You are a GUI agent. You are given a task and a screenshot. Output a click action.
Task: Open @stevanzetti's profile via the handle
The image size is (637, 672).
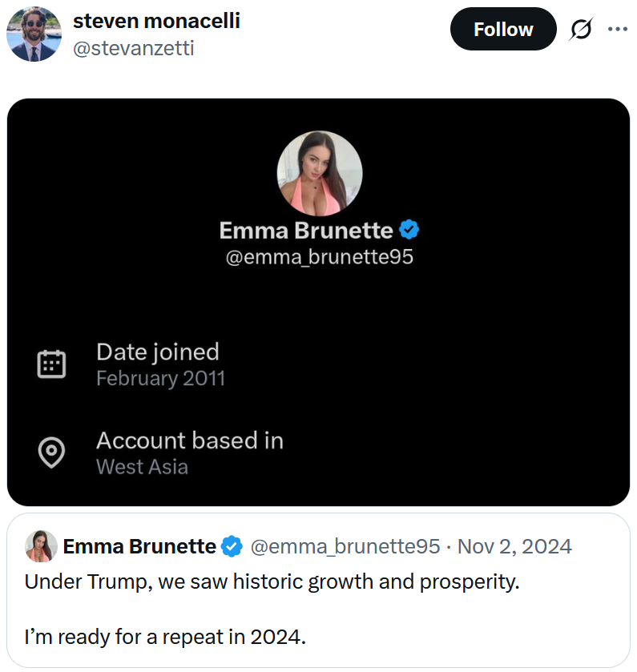click(135, 48)
